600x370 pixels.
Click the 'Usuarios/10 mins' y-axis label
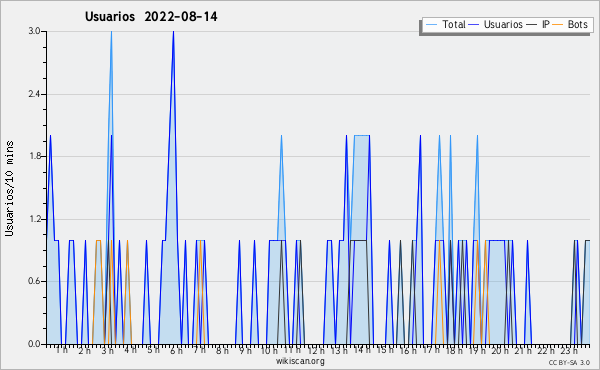pos(9,188)
